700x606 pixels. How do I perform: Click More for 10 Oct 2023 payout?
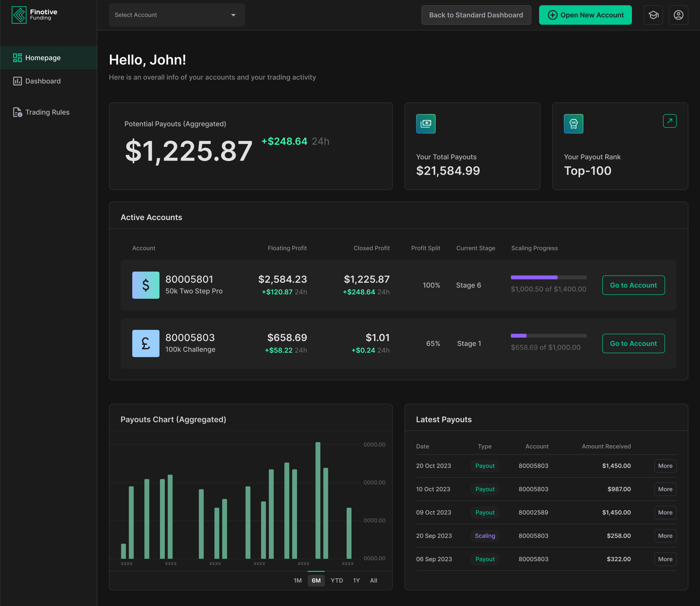coord(665,489)
